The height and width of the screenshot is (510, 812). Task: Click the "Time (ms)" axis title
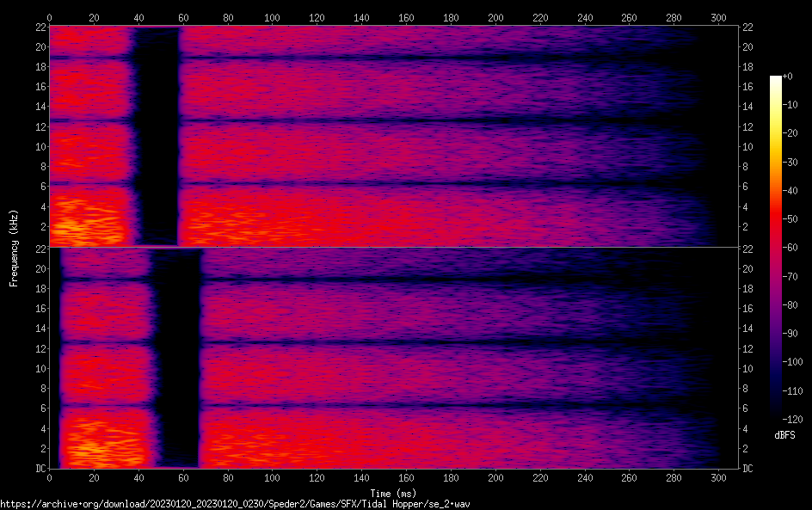[392, 493]
